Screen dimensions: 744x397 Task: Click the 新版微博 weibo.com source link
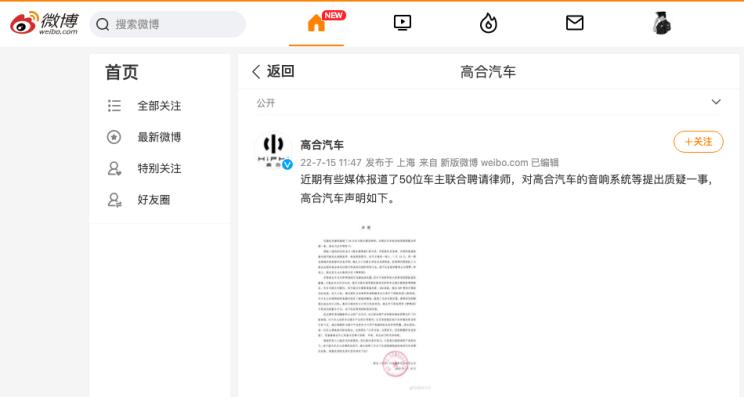tap(484, 163)
